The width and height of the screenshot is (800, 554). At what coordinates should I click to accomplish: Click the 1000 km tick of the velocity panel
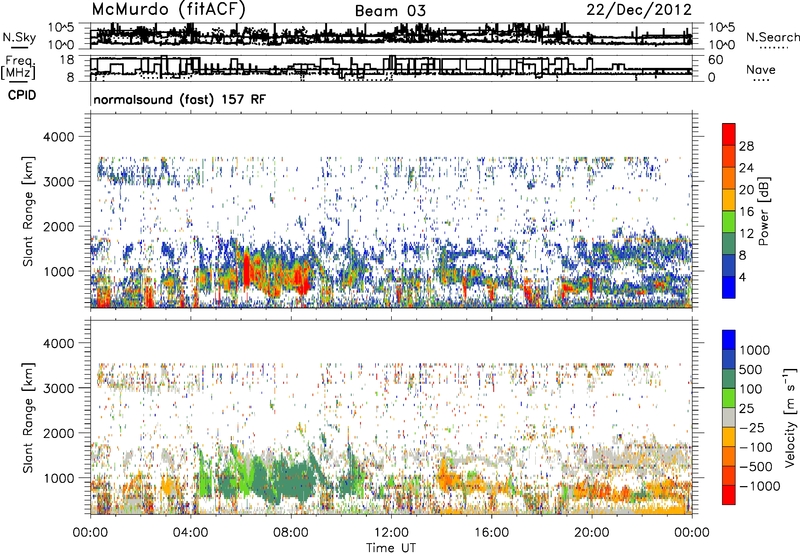click(x=59, y=478)
